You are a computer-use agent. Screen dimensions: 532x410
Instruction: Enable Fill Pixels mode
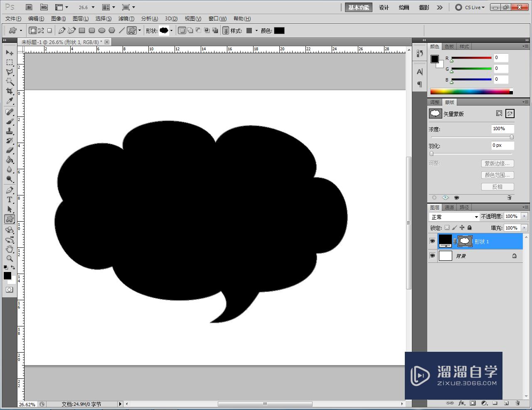click(49, 30)
